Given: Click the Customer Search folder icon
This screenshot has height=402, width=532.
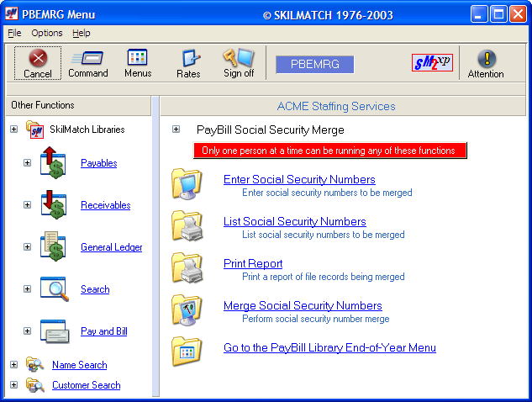Looking at the screenshot, I should [35, 385].
